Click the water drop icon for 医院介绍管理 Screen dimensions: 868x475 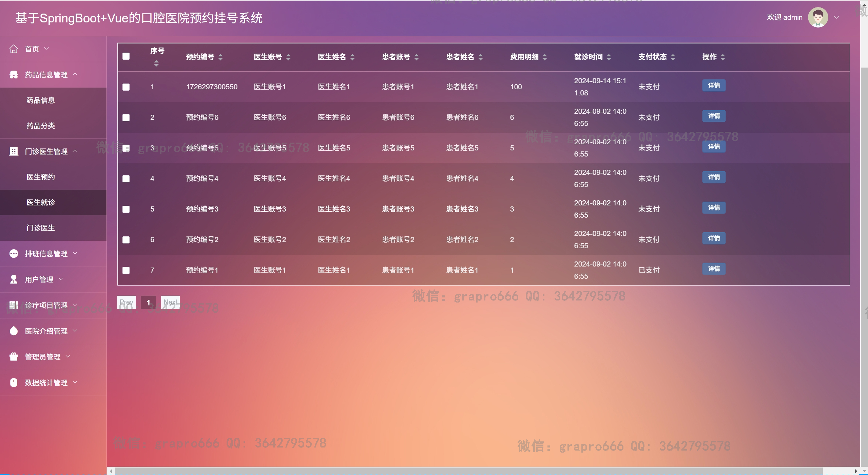[14, 331]
